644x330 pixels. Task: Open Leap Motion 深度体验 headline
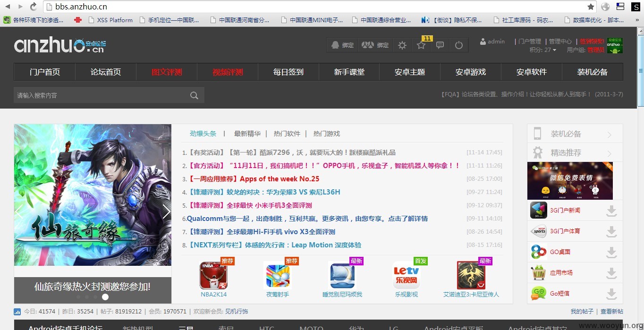[x=274, y=245]
